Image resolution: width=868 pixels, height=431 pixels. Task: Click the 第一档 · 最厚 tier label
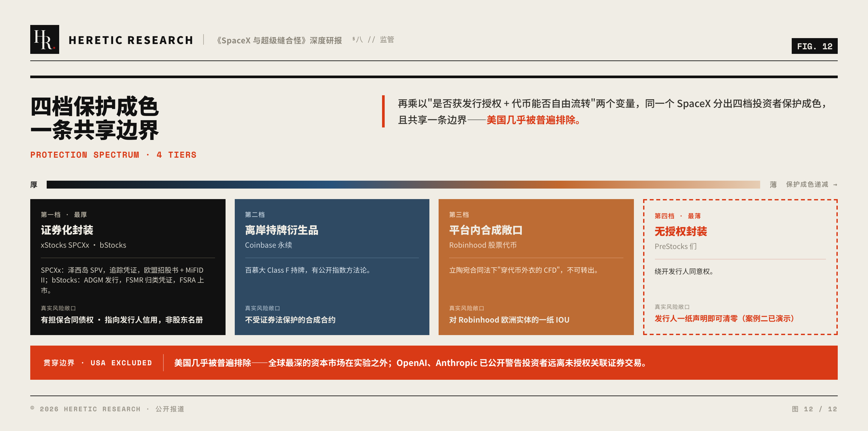[64, 215]
